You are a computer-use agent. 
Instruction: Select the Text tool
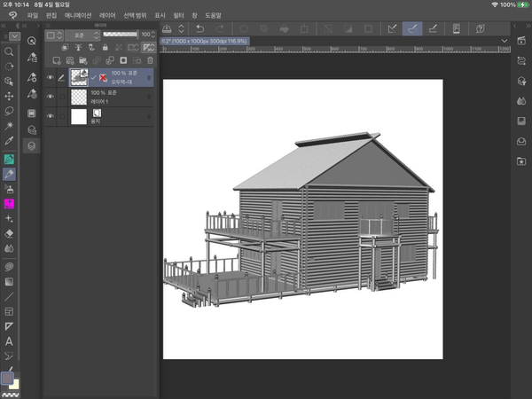coord(10,341)
